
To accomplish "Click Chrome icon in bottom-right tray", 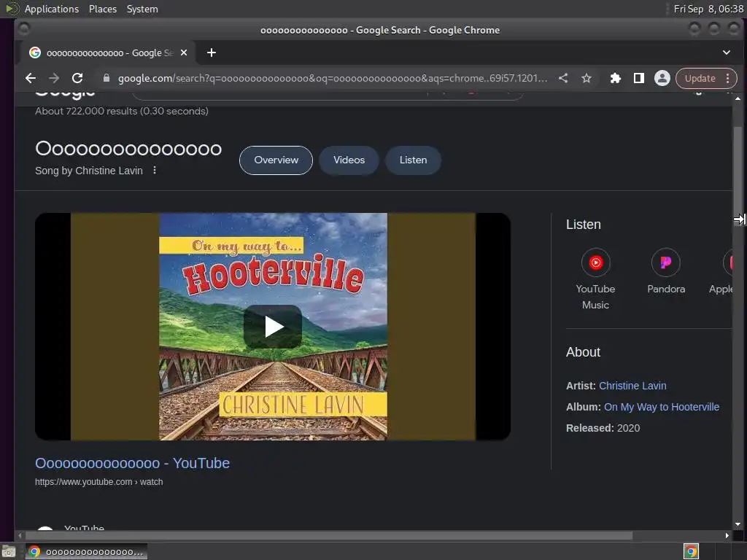I will (x=691, y=551).
